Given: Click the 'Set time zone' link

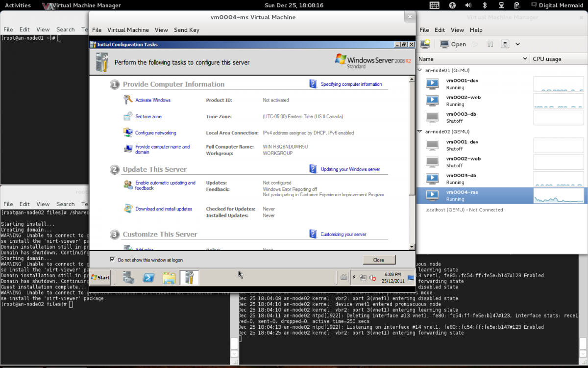Looking at the screenshot, I should [148, 117].
